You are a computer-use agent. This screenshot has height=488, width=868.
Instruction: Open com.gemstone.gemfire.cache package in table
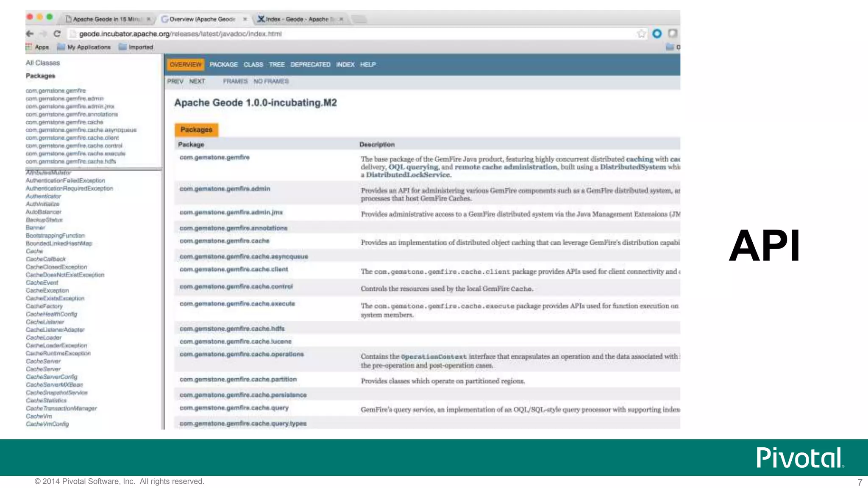(x=224, y=241)
